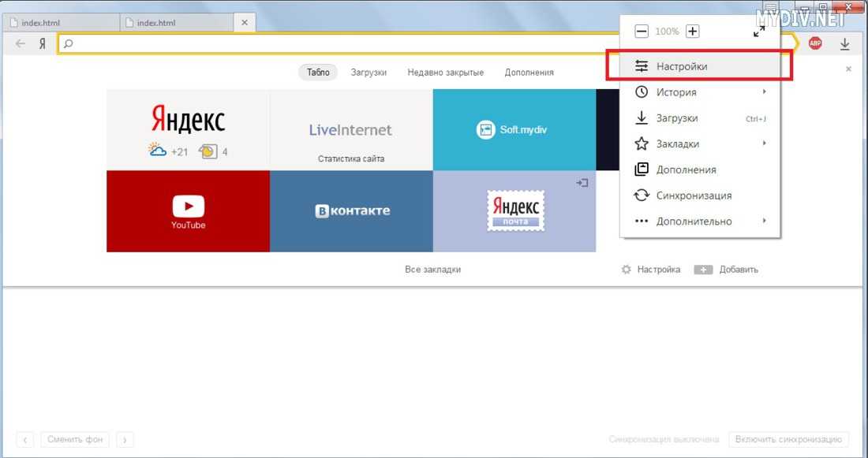Open the LiveInternet tile

(x=351, y=129)
